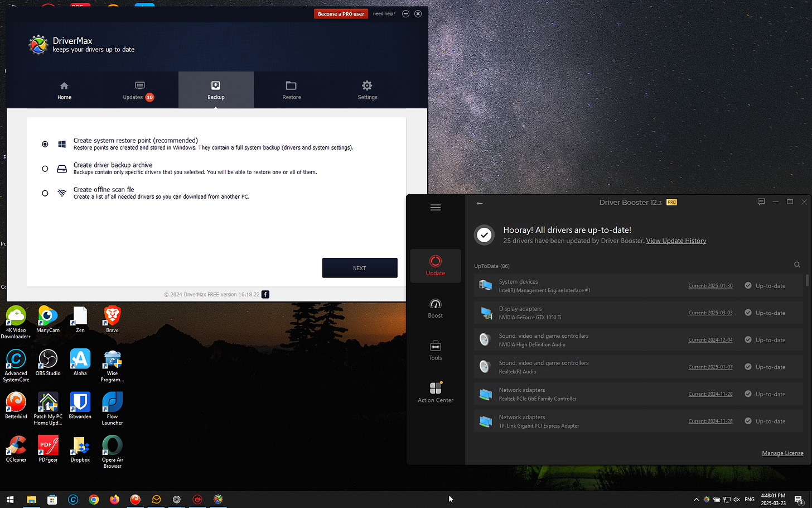Open the DriverMax Home tab

(x=64, y=90)
